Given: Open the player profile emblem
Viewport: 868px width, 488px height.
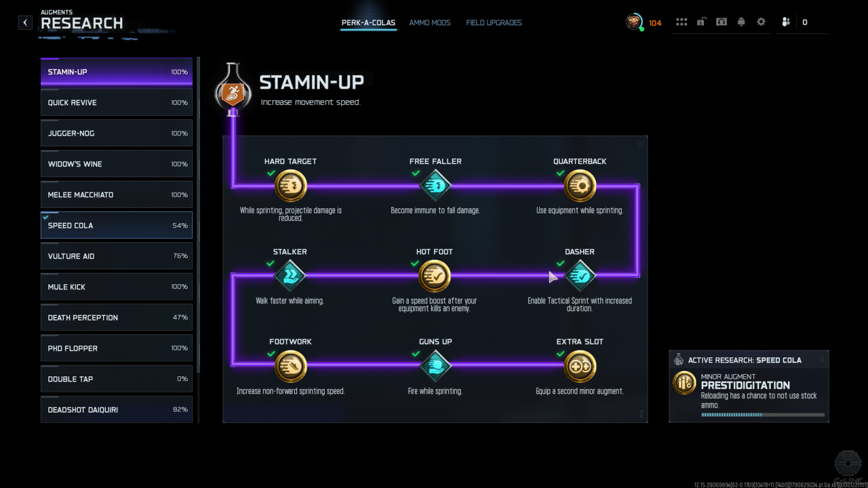Looking at the screenshot, I should tap(634, 22).
